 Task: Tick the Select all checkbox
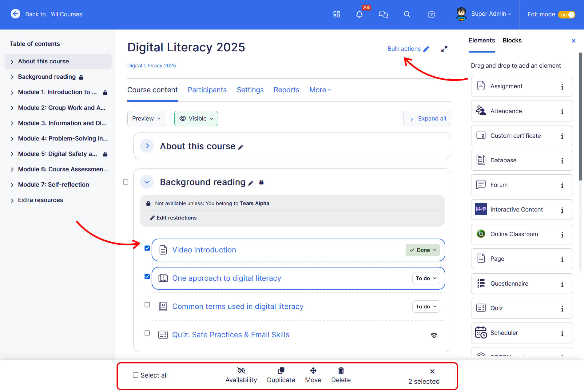coord(135,375)
